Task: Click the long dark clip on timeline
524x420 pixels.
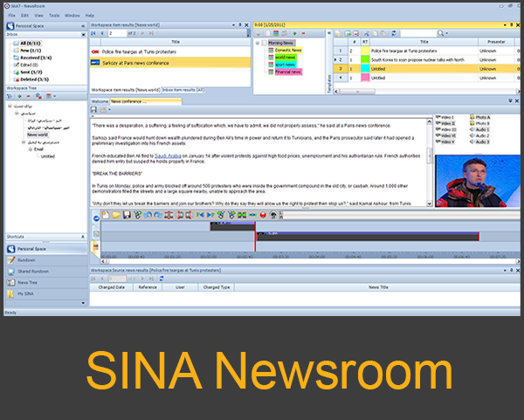Action: [x=368, y=237]
